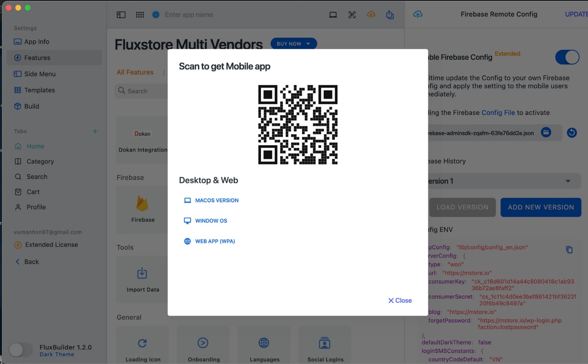
Task: Click ADD NEW VERSION button
Action: pos(541,207)
